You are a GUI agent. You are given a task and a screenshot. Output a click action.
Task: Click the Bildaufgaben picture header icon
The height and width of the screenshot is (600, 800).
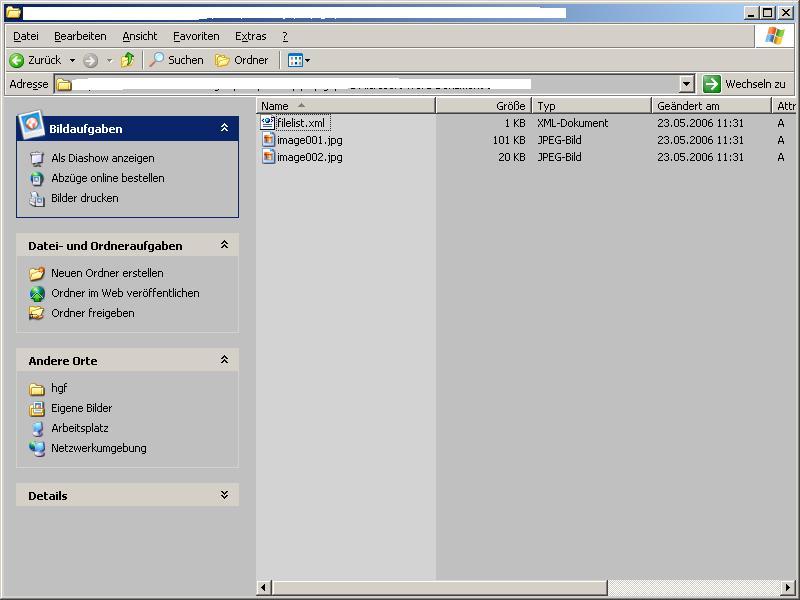coord(31,124)
